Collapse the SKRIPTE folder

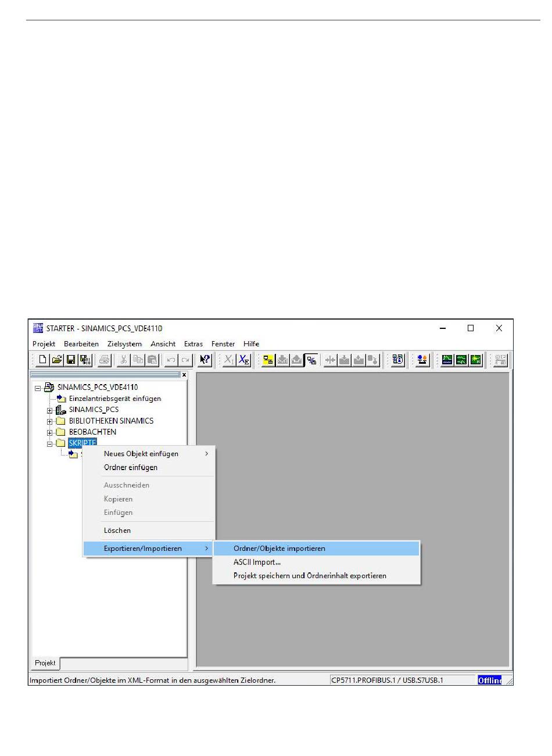[50, 443]
